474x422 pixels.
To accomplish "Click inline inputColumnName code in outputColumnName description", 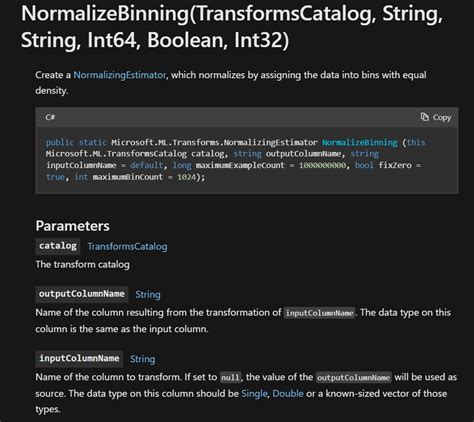I will 320,313.
